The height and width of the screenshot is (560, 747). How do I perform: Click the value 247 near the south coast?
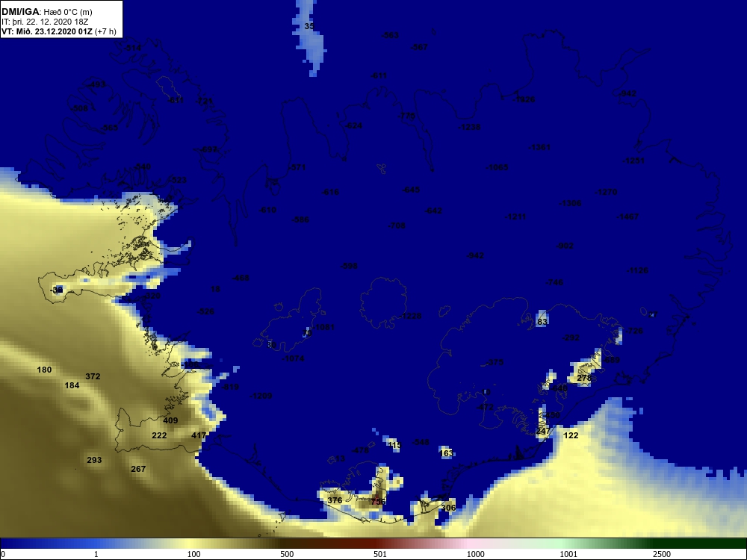(543, 431)
